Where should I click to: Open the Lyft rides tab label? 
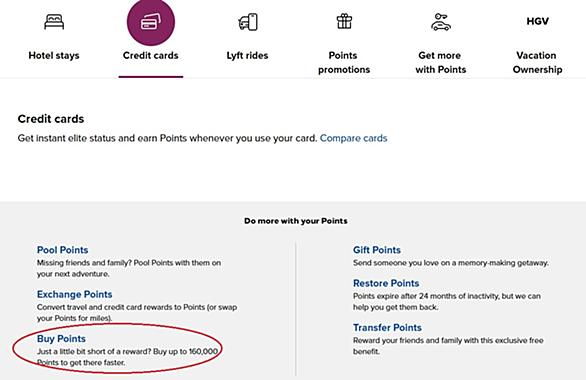pos(247,56)
